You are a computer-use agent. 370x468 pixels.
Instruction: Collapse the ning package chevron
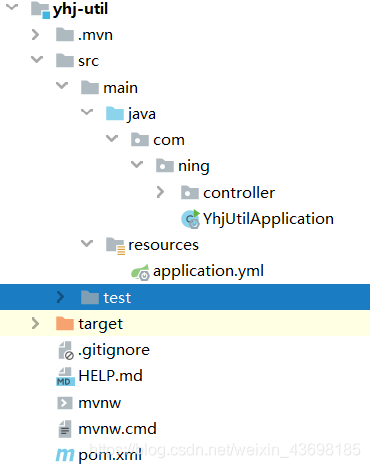tap(137, 164)
